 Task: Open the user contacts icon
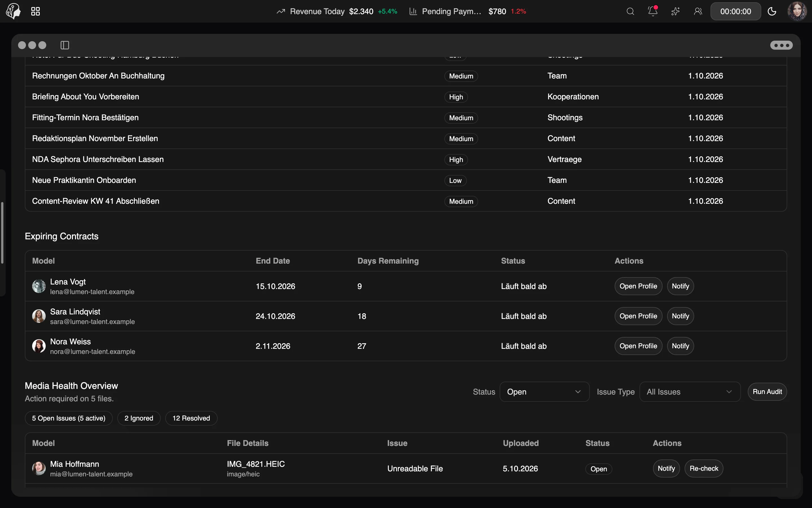(x=698, y=11)
